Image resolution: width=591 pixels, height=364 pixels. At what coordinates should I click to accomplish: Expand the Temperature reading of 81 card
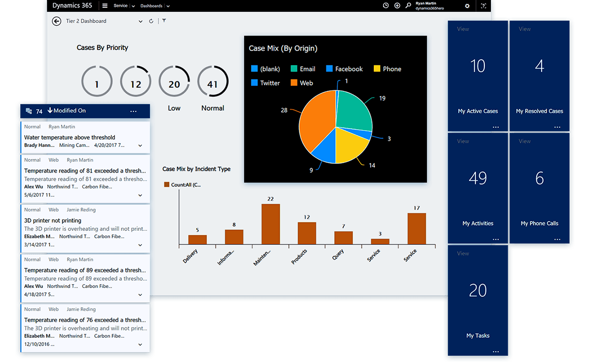140,195
